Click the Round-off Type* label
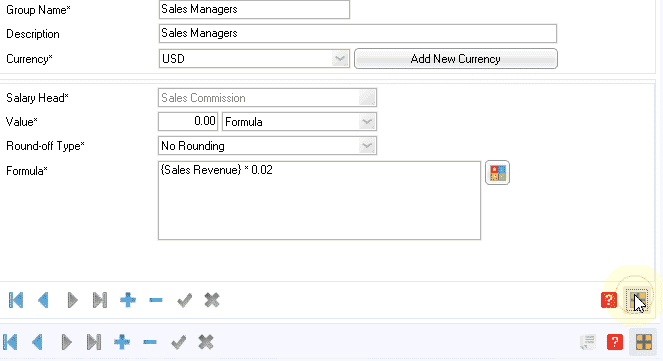Viewport: 663px width, 361px height. [45, 146]
